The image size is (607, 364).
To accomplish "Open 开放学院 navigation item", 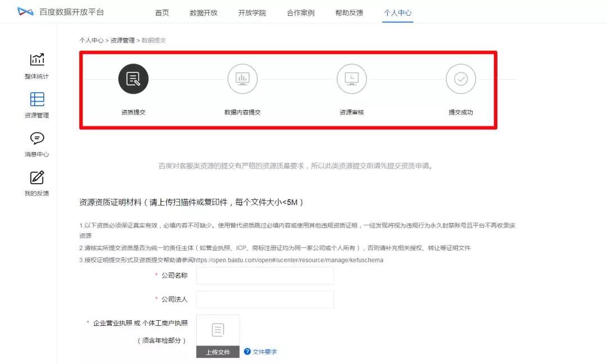I will (252, 13).
